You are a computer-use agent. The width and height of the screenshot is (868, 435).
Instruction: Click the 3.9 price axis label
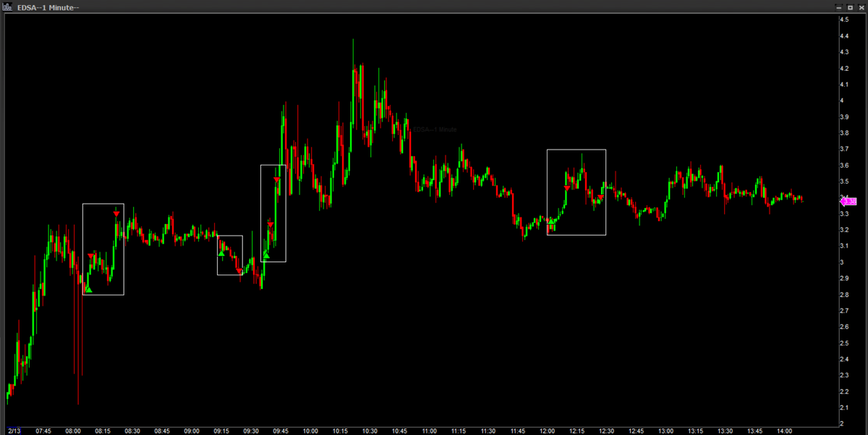843,117
